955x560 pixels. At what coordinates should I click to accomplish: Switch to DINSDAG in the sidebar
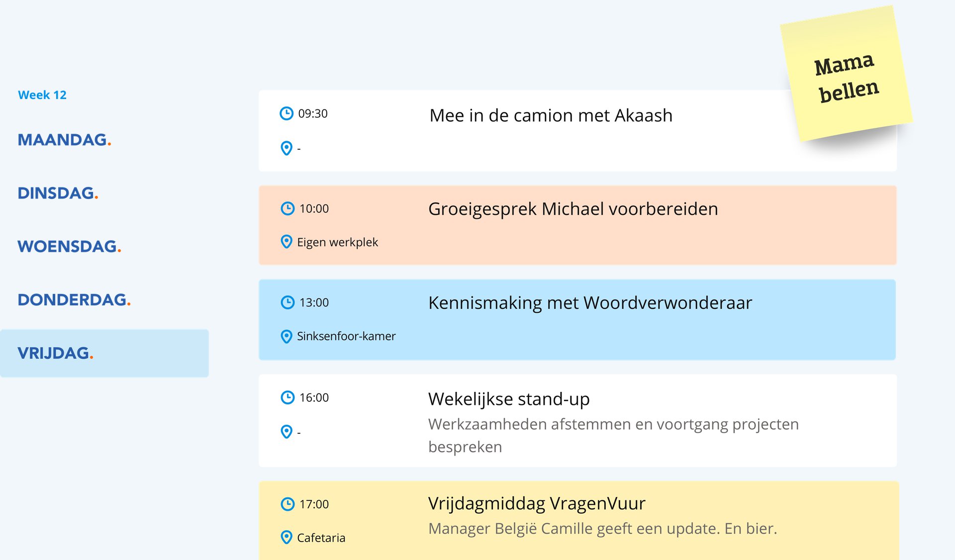click(x=58, y=193)
